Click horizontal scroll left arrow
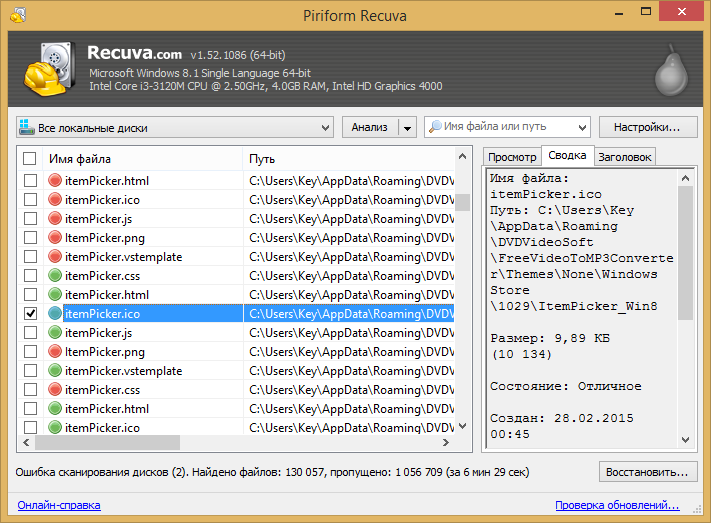The image size is (711, 523). (x=26, y=442)
